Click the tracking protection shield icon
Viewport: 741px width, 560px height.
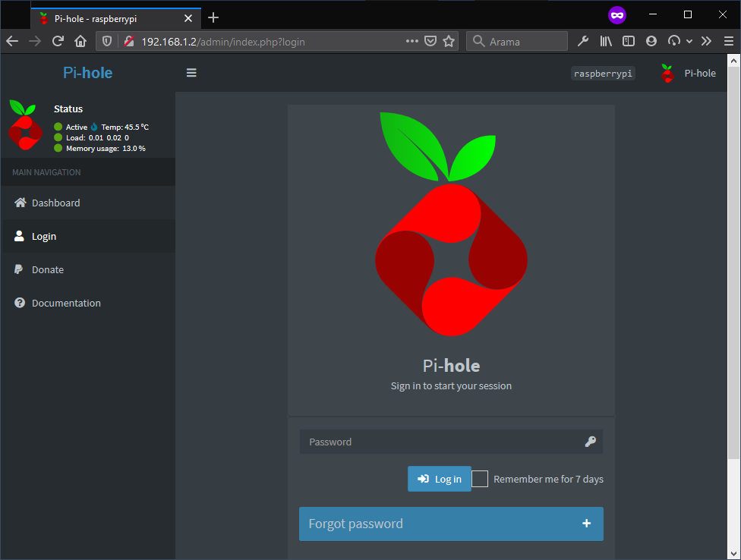[x=107, y=42]
